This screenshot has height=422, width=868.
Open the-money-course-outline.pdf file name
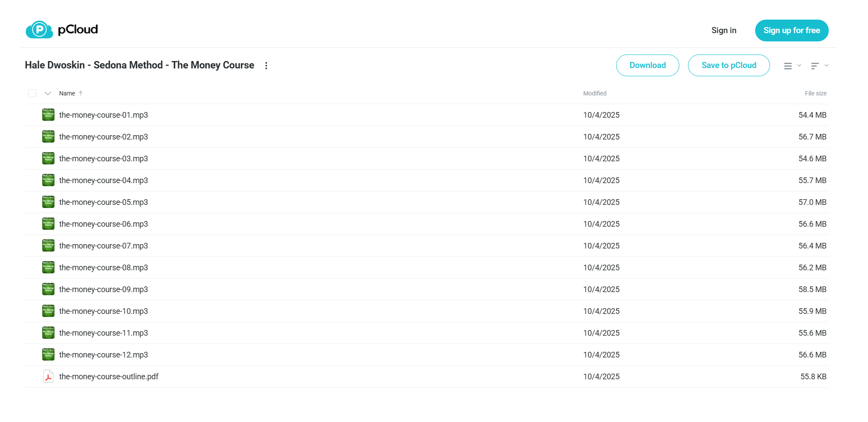(x=109, y=377)
